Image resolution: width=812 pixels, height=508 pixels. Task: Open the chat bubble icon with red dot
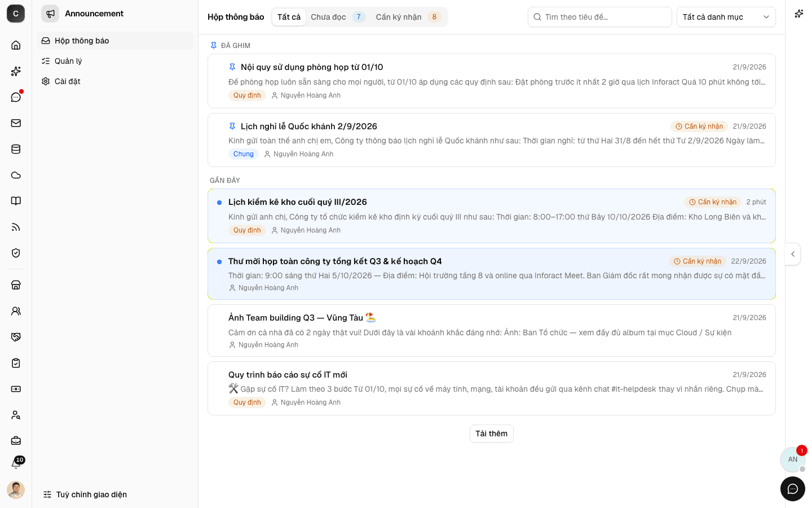tap(16, 97)
